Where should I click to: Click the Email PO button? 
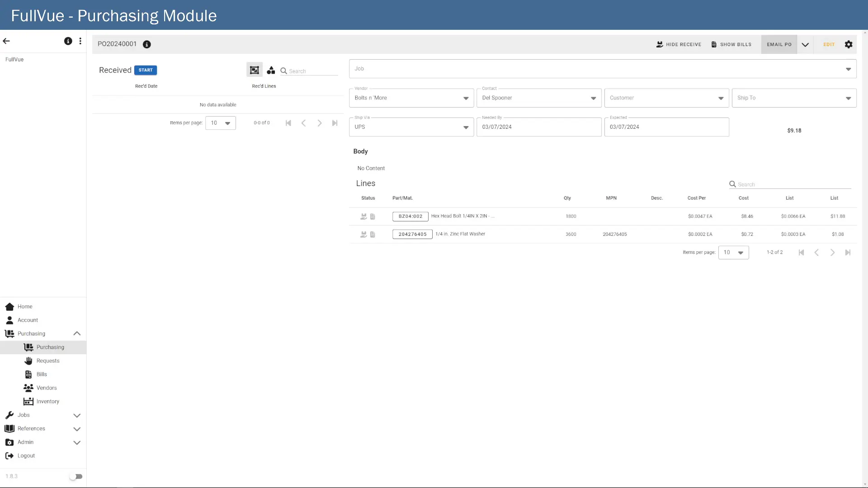(x=779, y=44)
